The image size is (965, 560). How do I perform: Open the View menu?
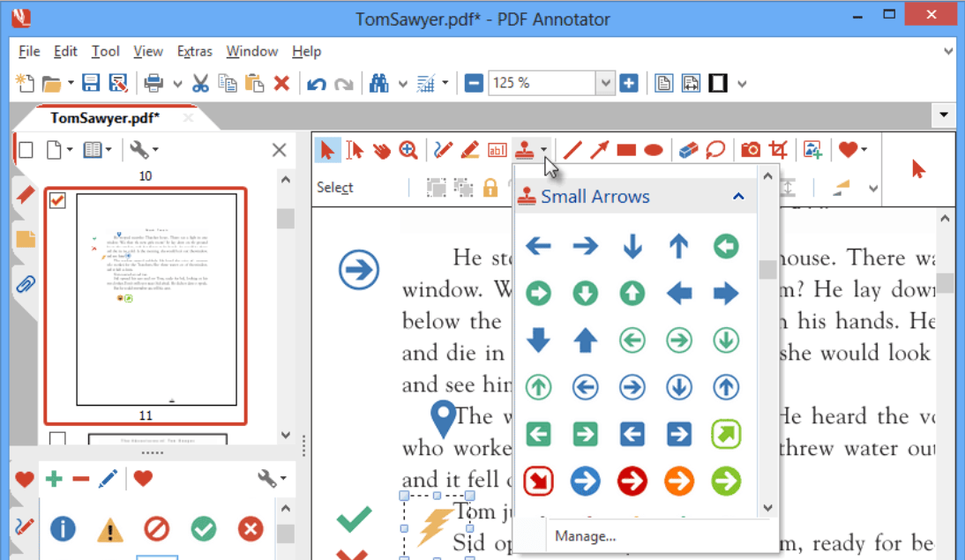(148, 51)
